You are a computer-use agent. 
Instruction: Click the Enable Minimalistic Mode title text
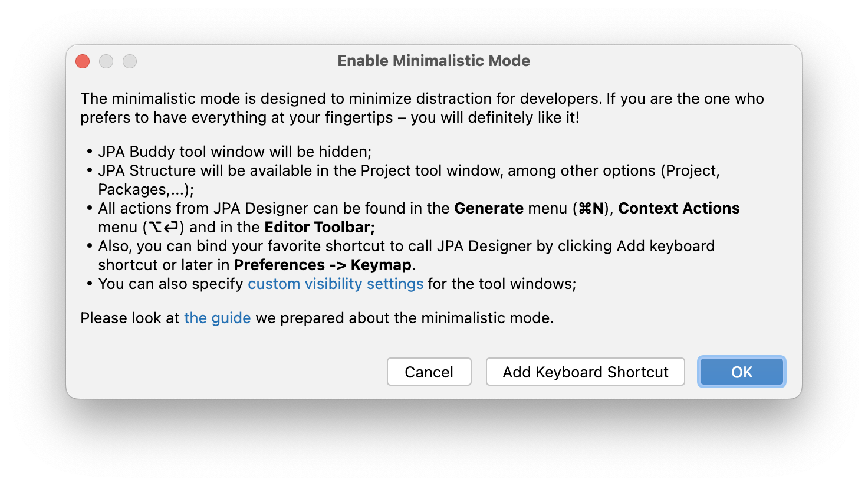433,61
